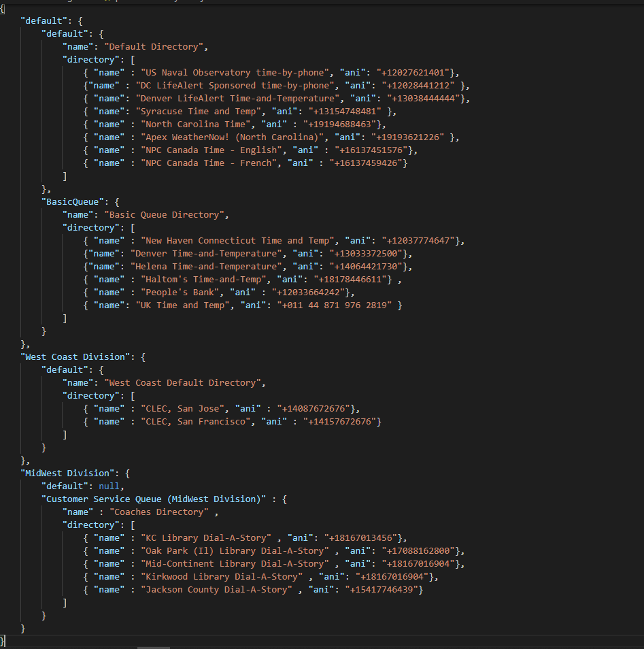Viewport: 644px width, 649px height.
Task: Click "West Coast Default Directory" value
Action: [x=182, y=383]
